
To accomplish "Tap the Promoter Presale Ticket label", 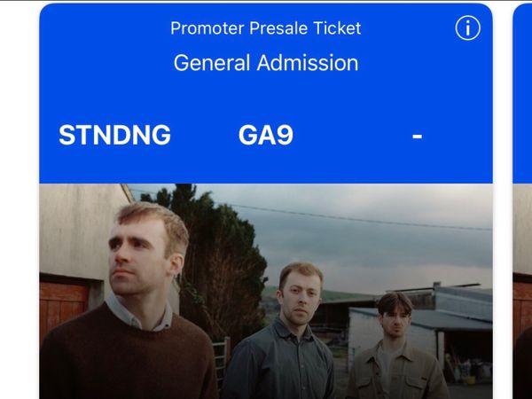I will (266, 28).
